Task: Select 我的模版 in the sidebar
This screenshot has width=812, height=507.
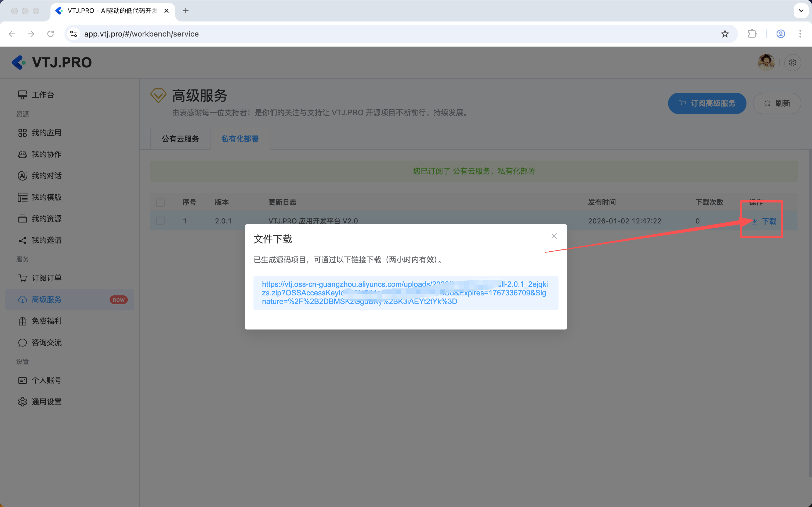Action: click(46, 197)
